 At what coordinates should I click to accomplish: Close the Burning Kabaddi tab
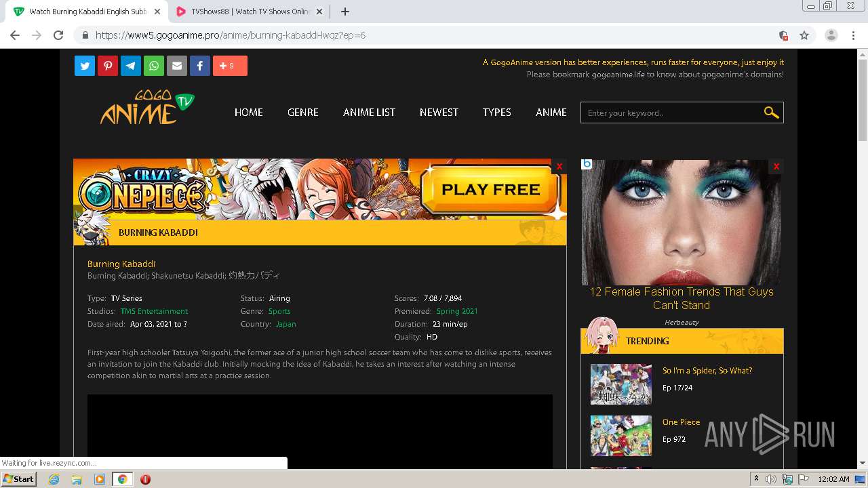coord(157,12)
